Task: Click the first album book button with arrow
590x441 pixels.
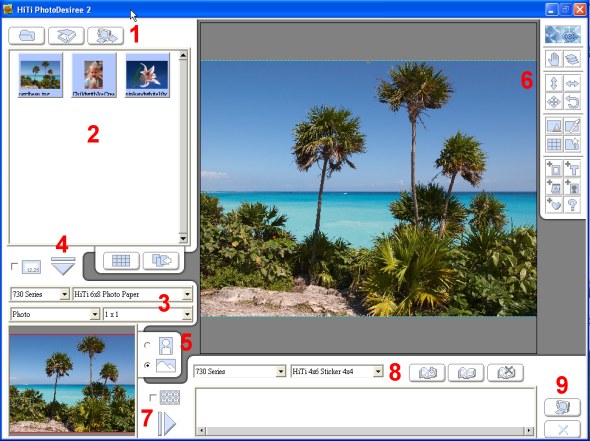Action: pos(427,373)
